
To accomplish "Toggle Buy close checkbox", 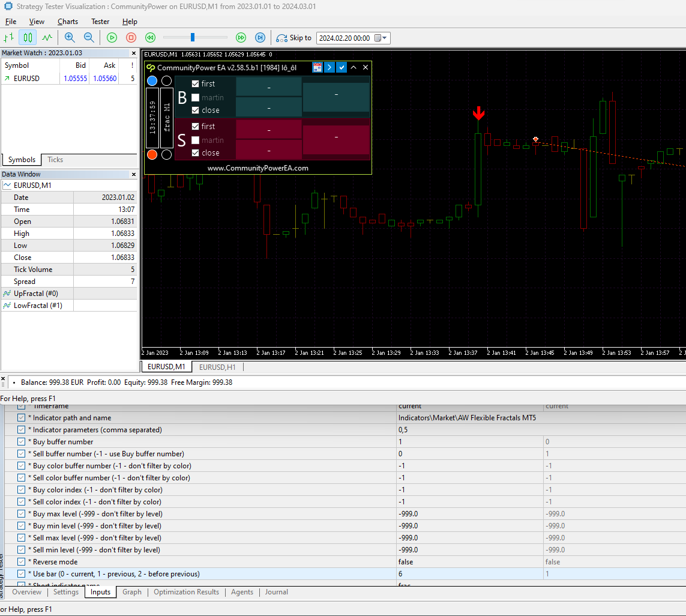I will pyautogui.click(x=196, y=110).
